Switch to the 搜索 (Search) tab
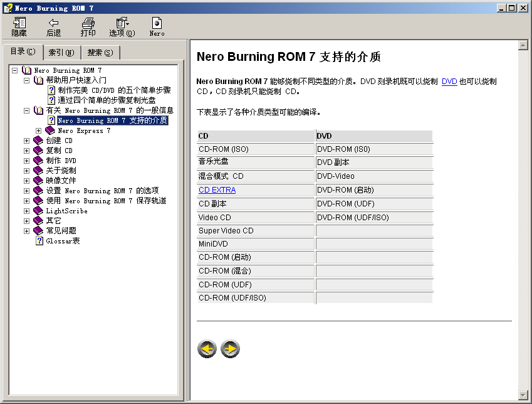Screen dimensions: 532x404 (100, 53)
